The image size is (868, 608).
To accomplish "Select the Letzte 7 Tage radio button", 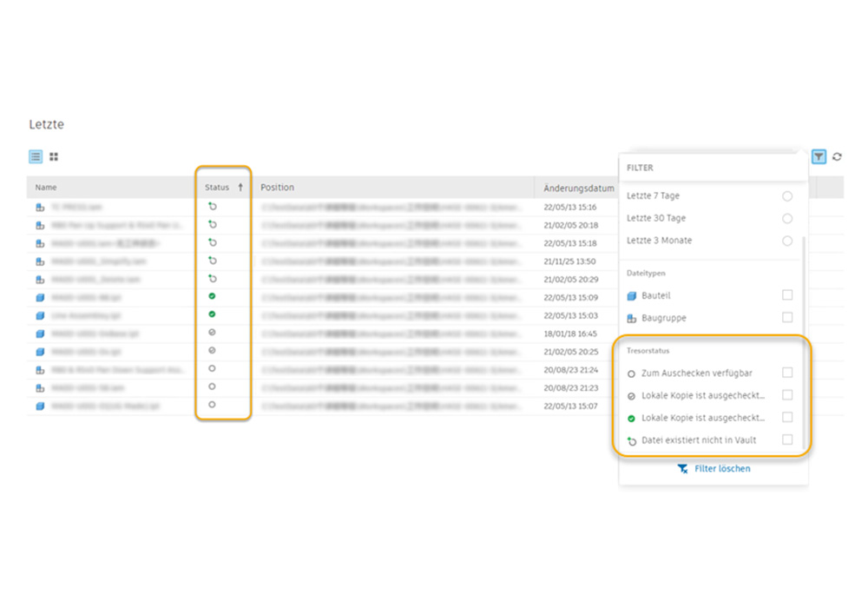I will (787, 196).
